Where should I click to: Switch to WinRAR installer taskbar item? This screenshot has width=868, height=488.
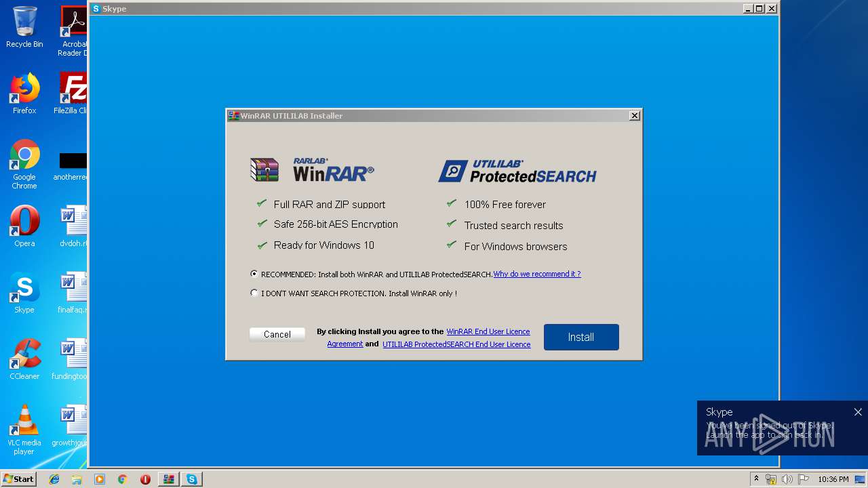[169, 479]
